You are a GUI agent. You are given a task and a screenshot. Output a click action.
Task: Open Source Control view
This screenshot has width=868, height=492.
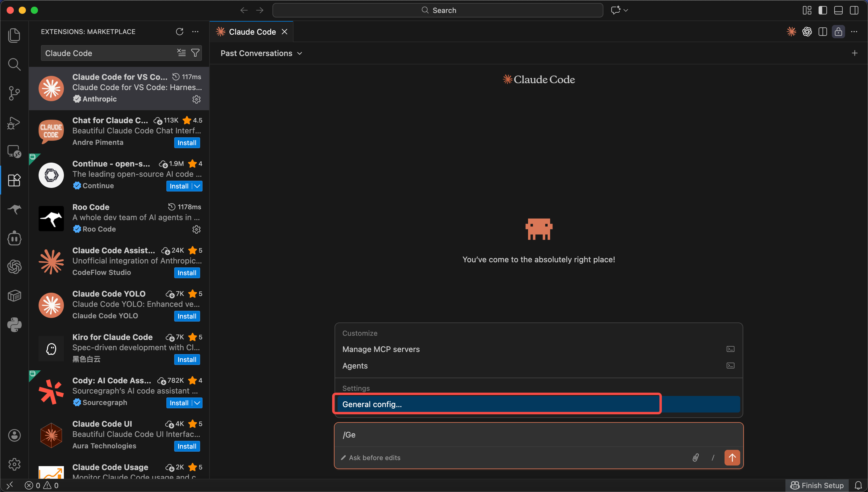pos(14,93)
